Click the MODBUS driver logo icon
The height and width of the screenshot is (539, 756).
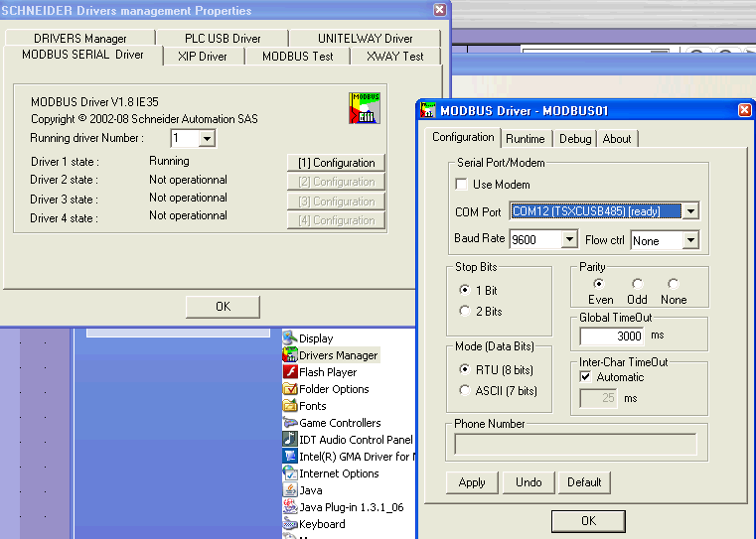point(365,108)
